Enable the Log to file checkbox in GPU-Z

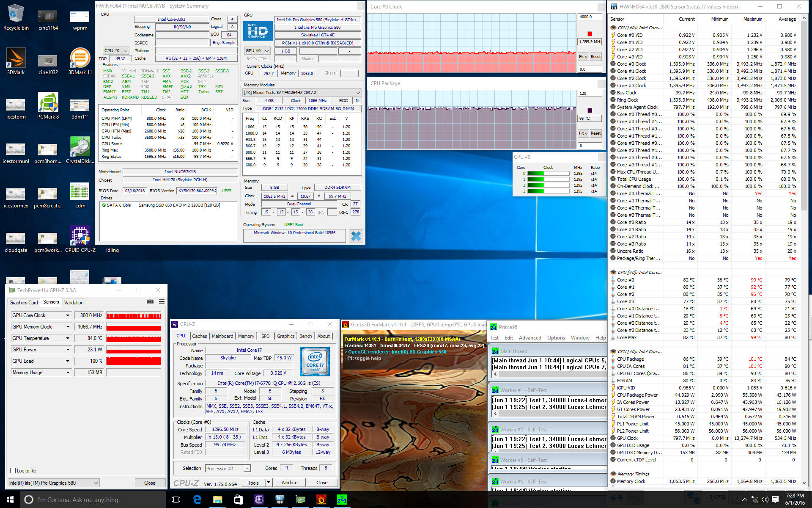13,471
